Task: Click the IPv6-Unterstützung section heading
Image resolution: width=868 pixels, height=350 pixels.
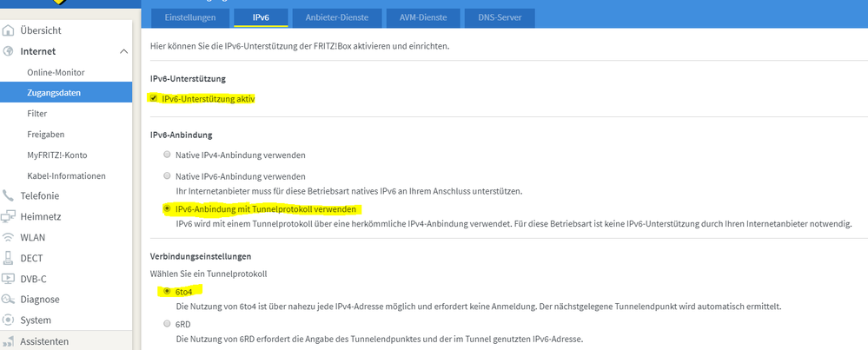Action: pyautogui.click(x=189, y=78)
